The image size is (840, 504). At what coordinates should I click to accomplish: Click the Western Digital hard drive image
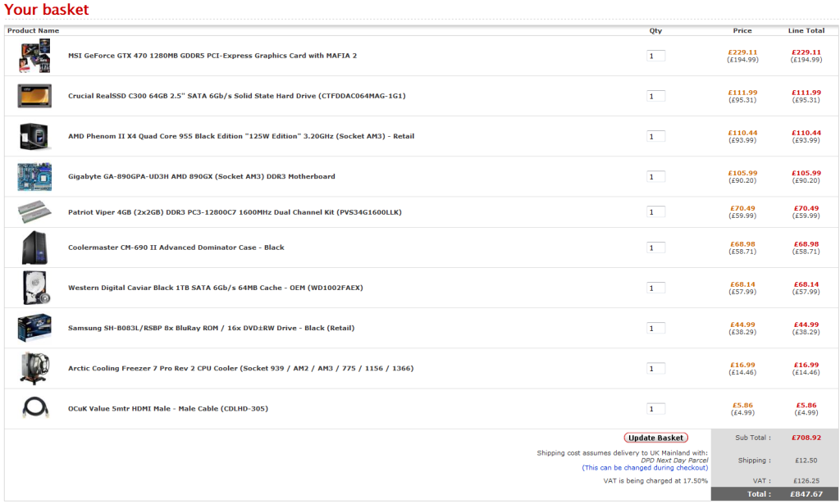pos(34,288)
